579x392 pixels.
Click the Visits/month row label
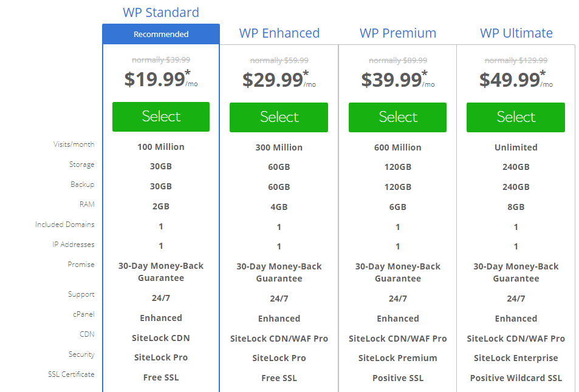pyautogui.click(x=74, y=144)
